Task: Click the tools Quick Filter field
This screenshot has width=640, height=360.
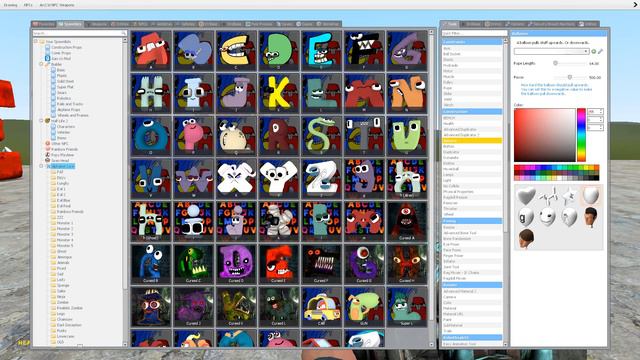Action: [x=474, y=33]
